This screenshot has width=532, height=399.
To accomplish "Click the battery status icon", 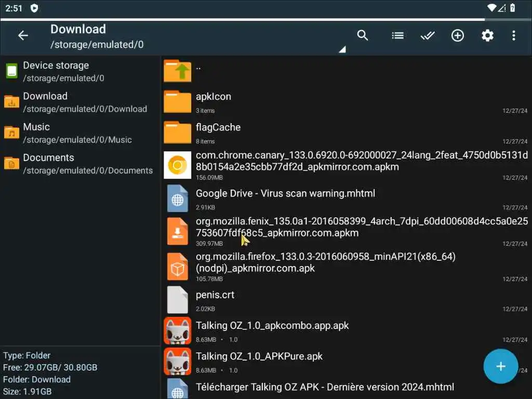I will 513,7.
